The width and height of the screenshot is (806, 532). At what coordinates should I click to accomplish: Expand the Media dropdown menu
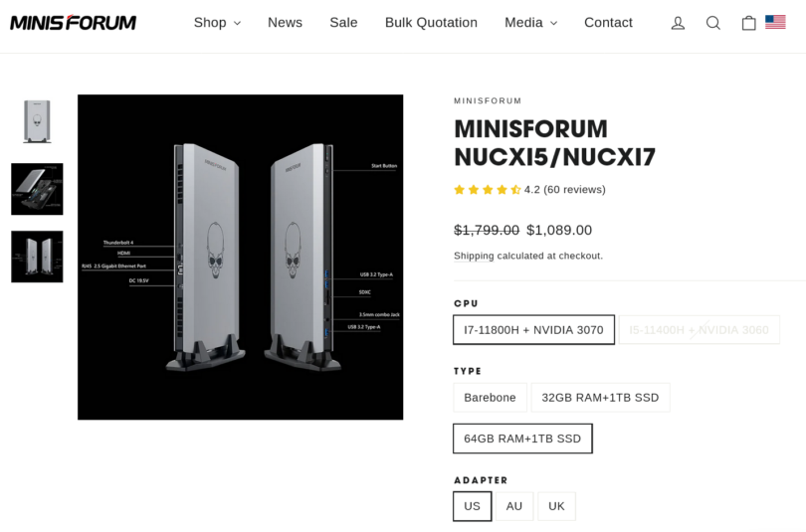530,23
